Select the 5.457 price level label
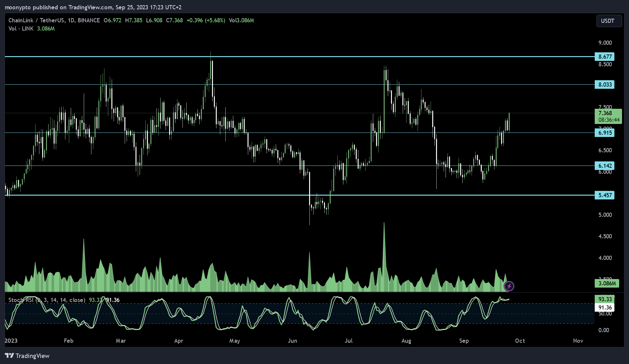Viewport: 629px width, 364px height. [x=605, y=195]
